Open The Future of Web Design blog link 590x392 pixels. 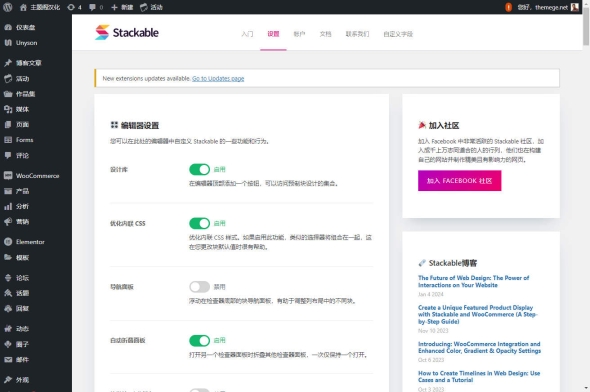pyautogui.click(x=473, y=281)
